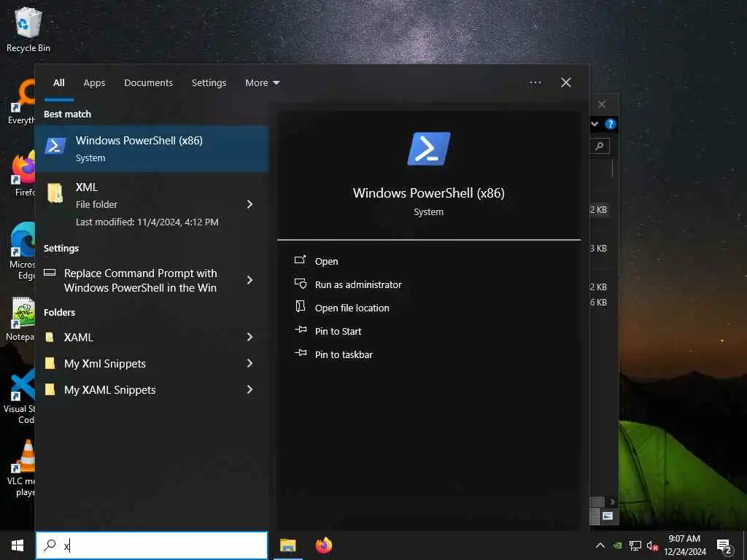Screen dimensions: 747x560
Task: Launch Firefox from the taskbar
Action: coord(323,545)
